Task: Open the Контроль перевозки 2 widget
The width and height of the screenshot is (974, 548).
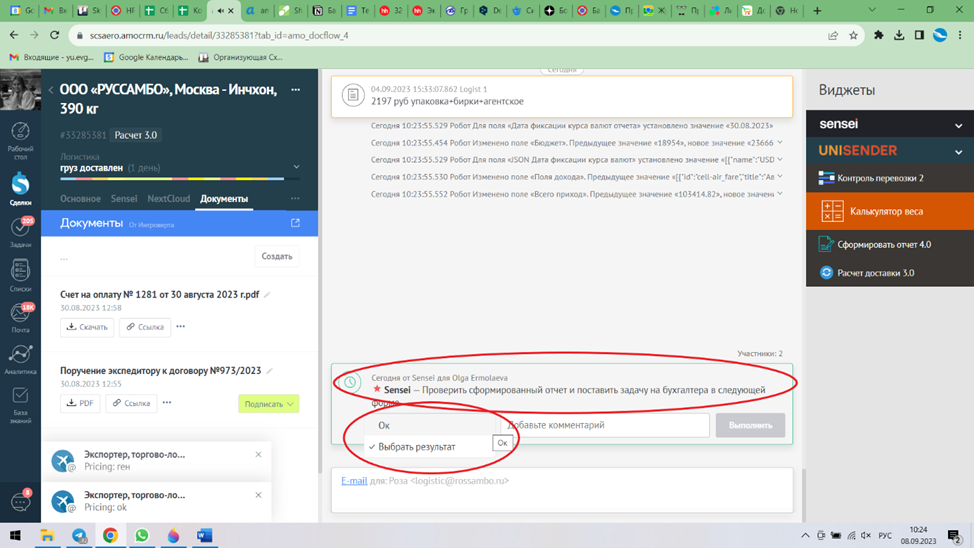Action: point(880,178)
